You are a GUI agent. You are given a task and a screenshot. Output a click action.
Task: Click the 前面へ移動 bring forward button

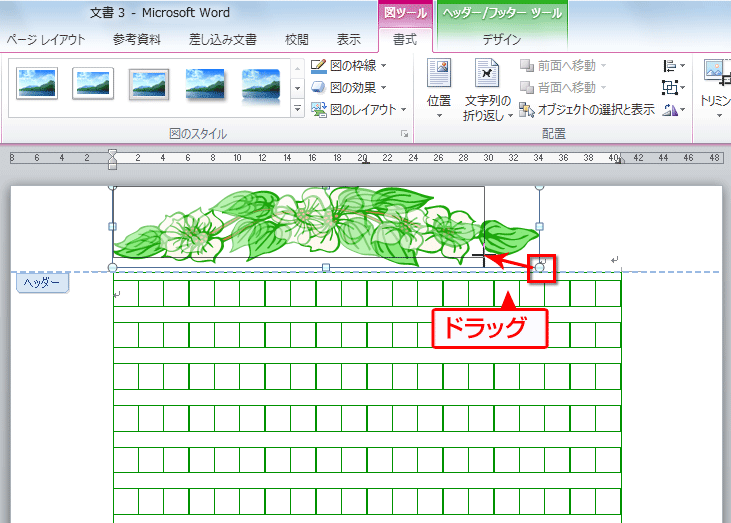point(563,66)
